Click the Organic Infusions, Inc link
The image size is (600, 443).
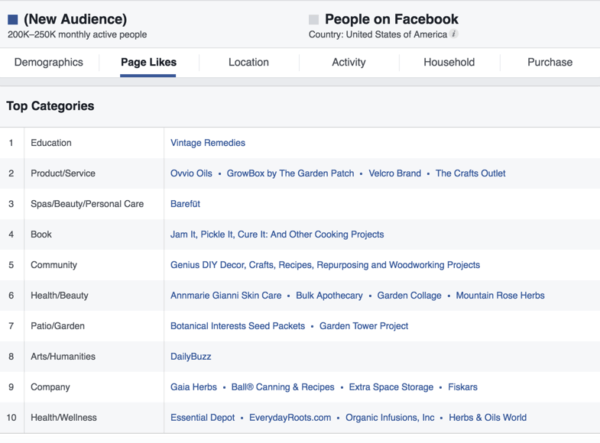pos(390,418)
